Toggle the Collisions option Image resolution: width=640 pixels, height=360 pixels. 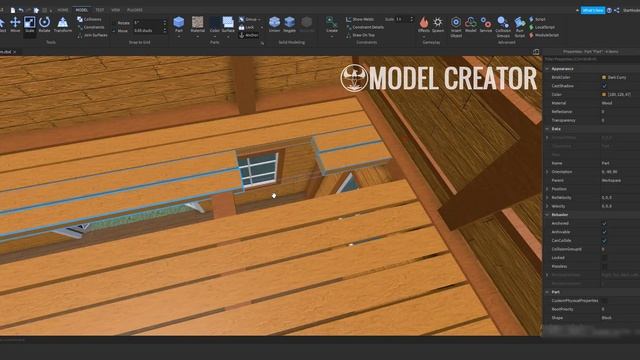(89, 19)
